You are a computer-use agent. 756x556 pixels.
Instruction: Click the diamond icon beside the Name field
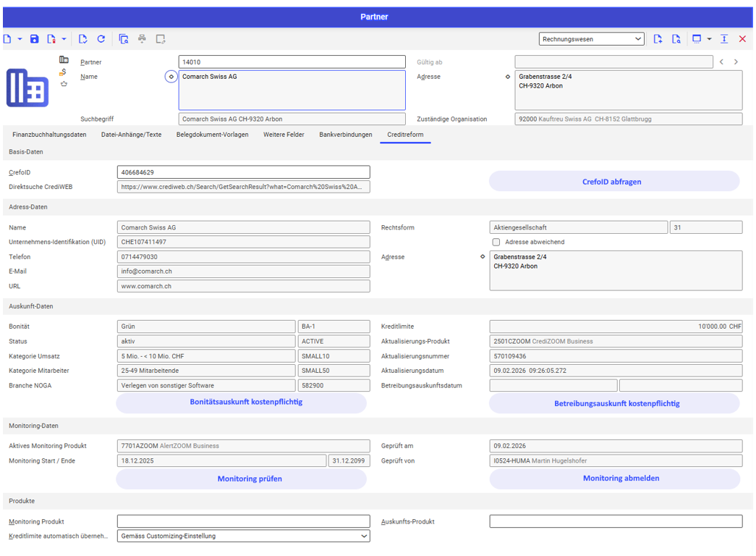[x=171, y=77]
